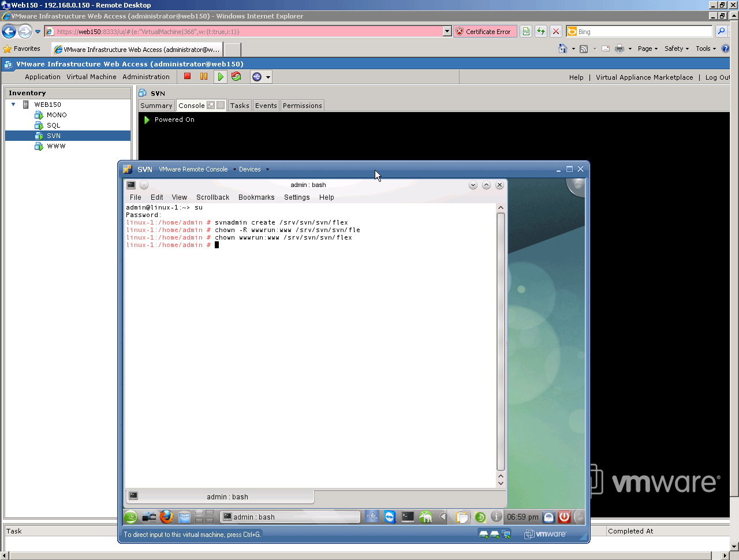Open the Virtual Machine menu
The image size is (739, 560).
(x=91, y=77)
